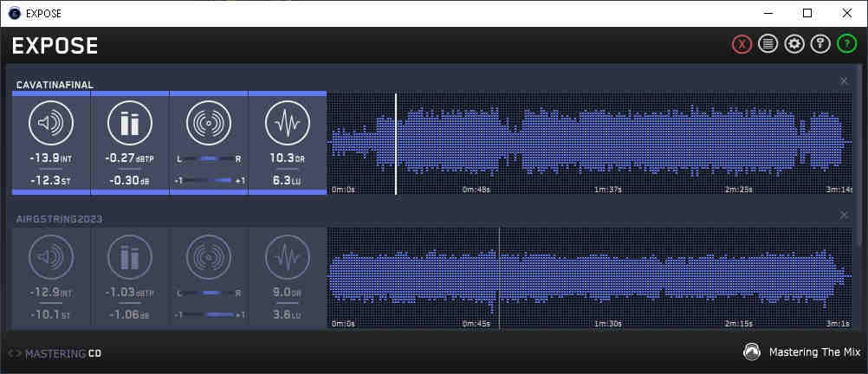Remove the AIRGSTRING2023 track with its X
Viewport: 868px width, 374px height.
click(845, 215)
